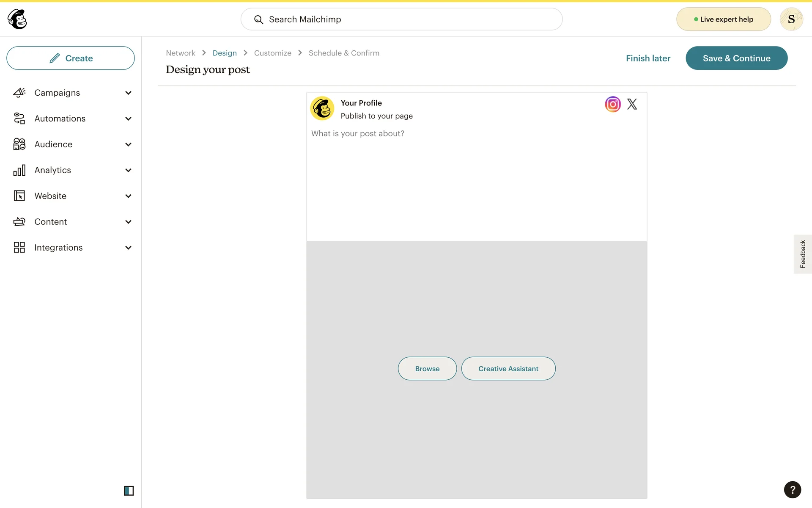Click the post text field
The height and width of the screenshot is (508, 812).
476,182
